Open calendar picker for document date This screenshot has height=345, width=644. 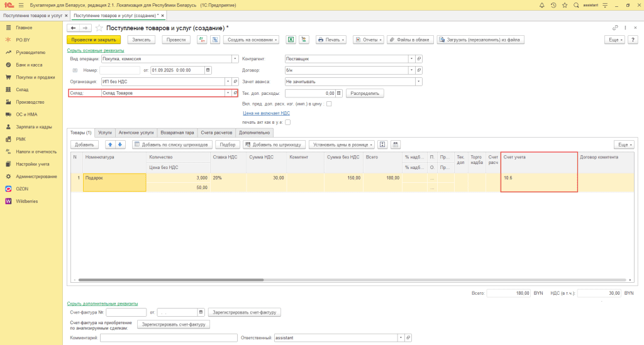pos(208,70)
